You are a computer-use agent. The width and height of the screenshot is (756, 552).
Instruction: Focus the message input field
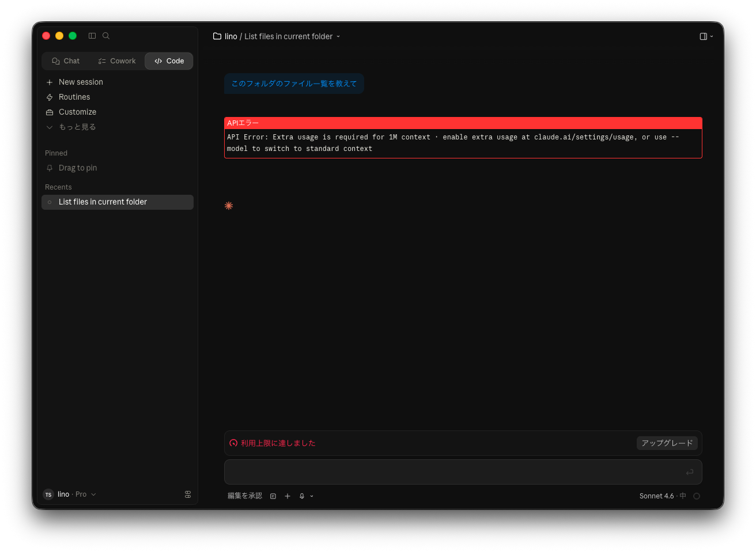463,472
